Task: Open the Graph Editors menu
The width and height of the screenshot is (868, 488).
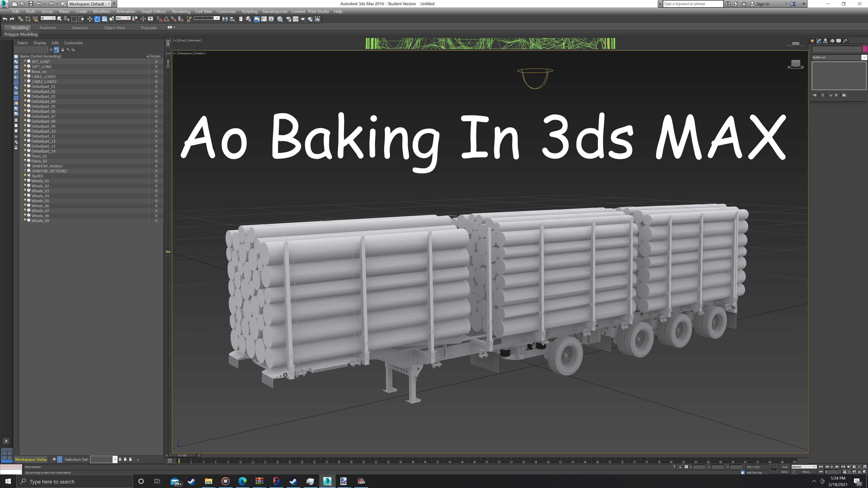Action: point(154,12)
